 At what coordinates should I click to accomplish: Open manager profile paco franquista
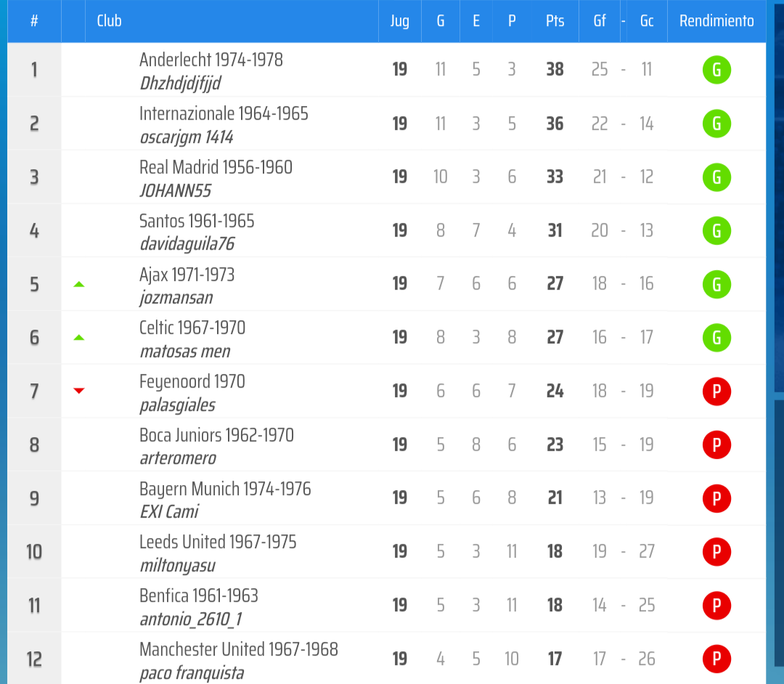tap(192, 673)
